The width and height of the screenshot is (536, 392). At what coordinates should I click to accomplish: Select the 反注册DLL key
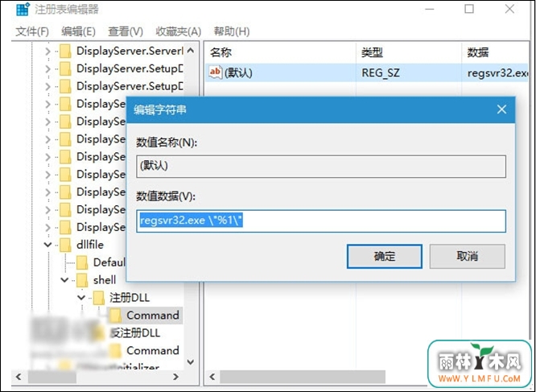point(134,333)
